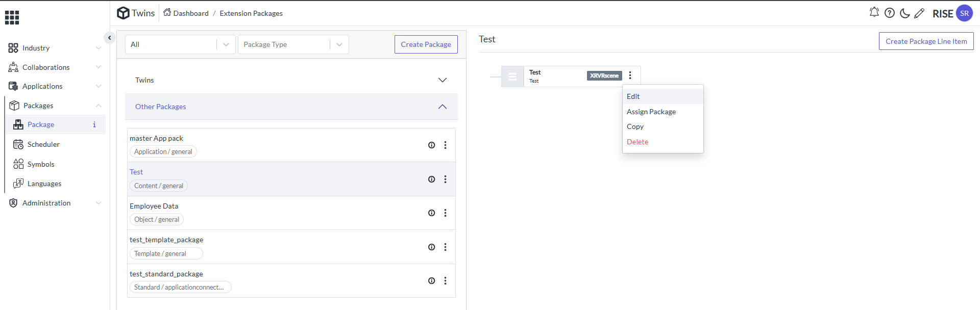980x310 pixels.
Task: Click the 'Template / general' tag
Action: (x=166, y=253)
